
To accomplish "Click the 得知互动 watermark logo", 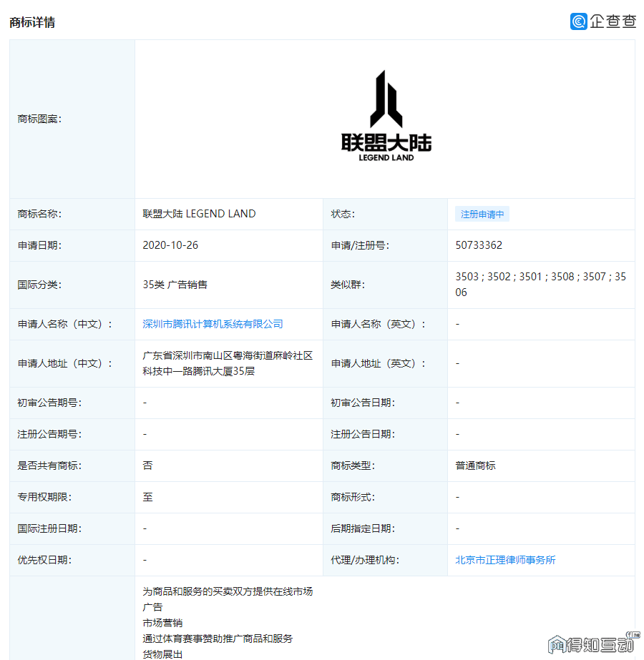I will click(x=594, y=644).
